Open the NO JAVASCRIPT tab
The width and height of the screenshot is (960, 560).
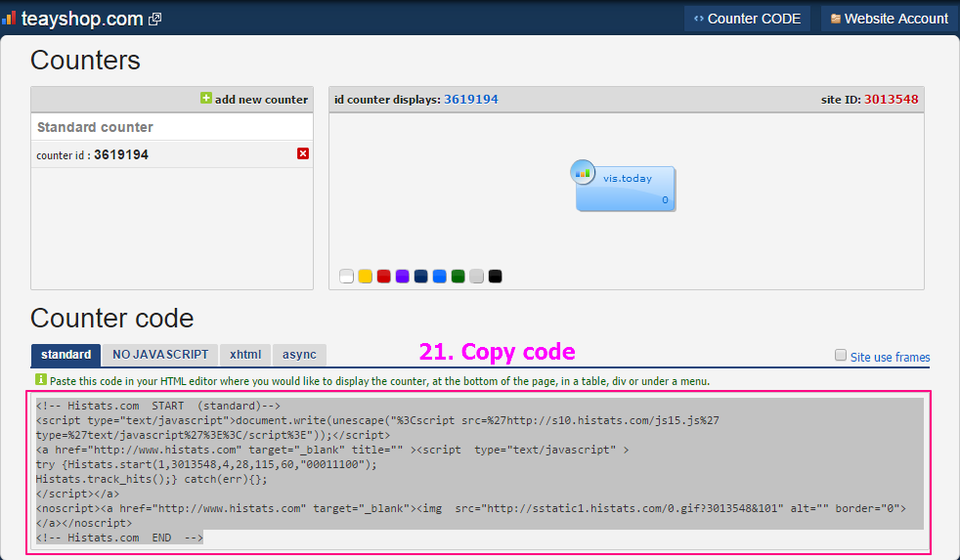point(160,355)
